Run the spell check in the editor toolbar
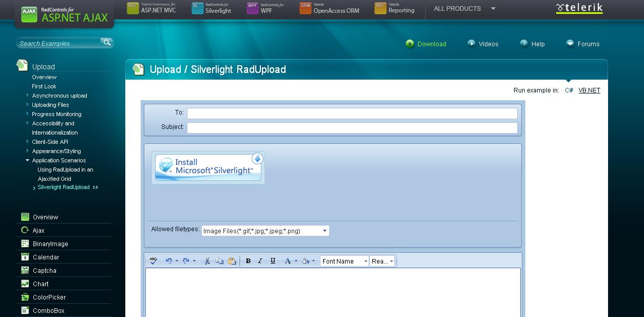644x317 pixels. click(153, 261)
